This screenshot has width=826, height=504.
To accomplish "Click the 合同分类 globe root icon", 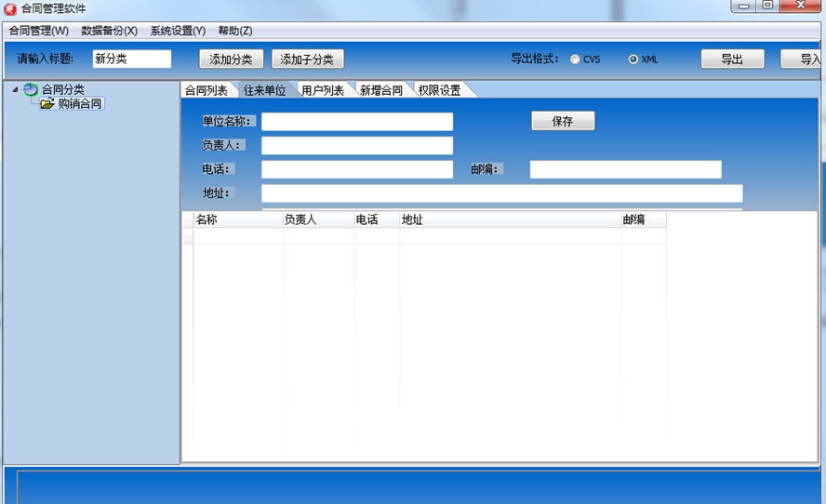I will [31, 89].
